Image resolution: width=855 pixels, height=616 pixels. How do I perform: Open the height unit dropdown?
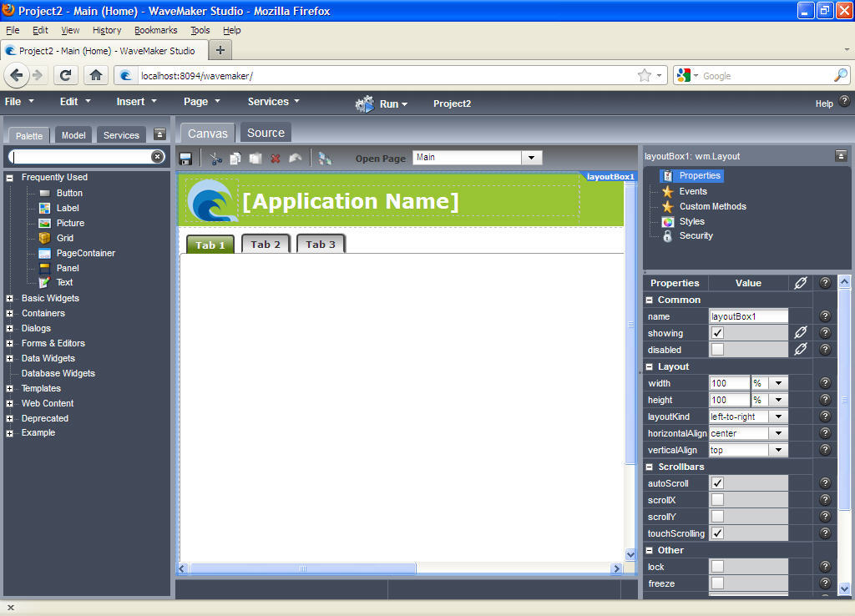[x=778, y=400]
